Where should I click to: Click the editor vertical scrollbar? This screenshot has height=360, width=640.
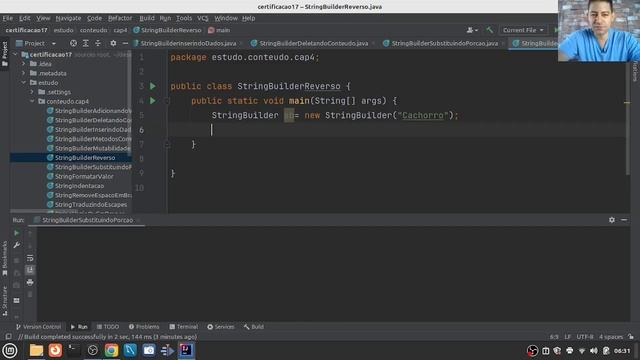[x=627, y=118]
